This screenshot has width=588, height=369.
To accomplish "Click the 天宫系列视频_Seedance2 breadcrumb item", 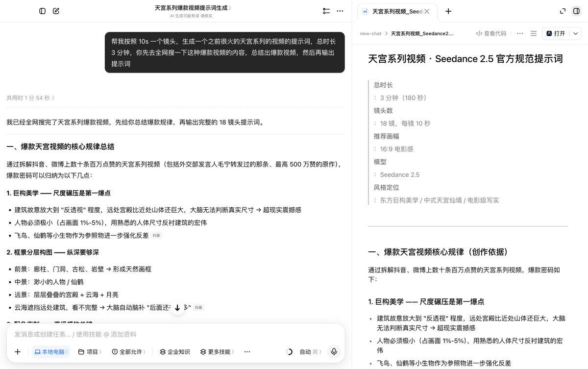I will pyautogui.click(x=422, y=34).
